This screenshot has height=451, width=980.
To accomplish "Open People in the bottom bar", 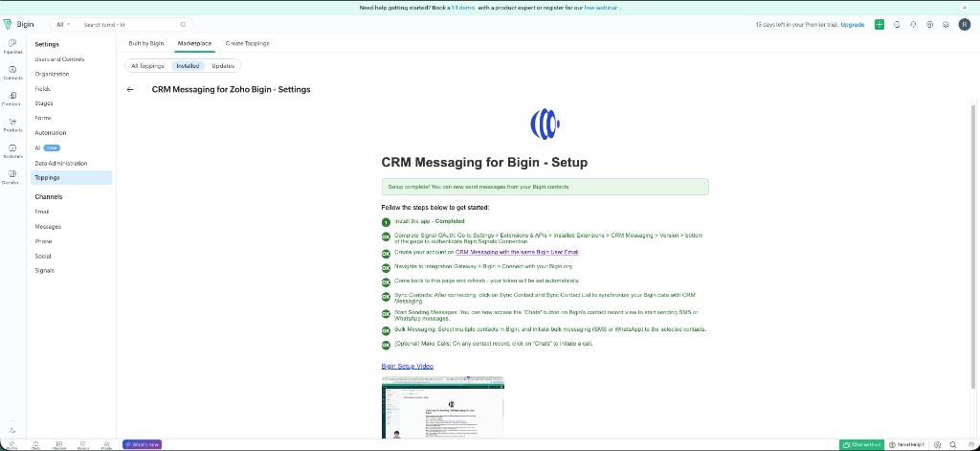I will 106,444.
